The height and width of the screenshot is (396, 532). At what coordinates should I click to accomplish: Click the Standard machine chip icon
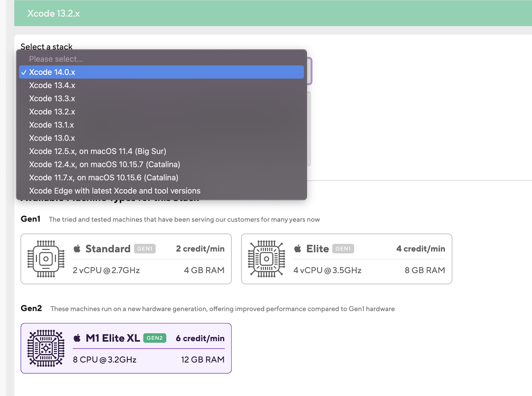coord(46,259)
